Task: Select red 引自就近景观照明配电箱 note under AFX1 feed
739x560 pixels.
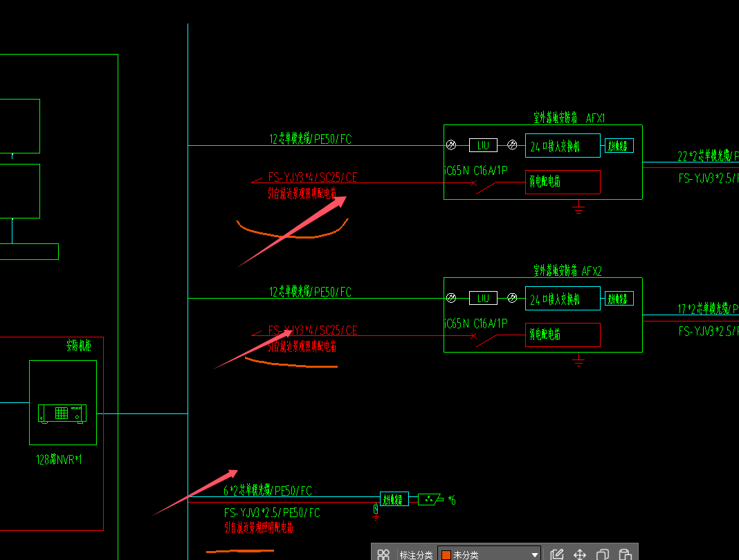Action: click(302, 193)
